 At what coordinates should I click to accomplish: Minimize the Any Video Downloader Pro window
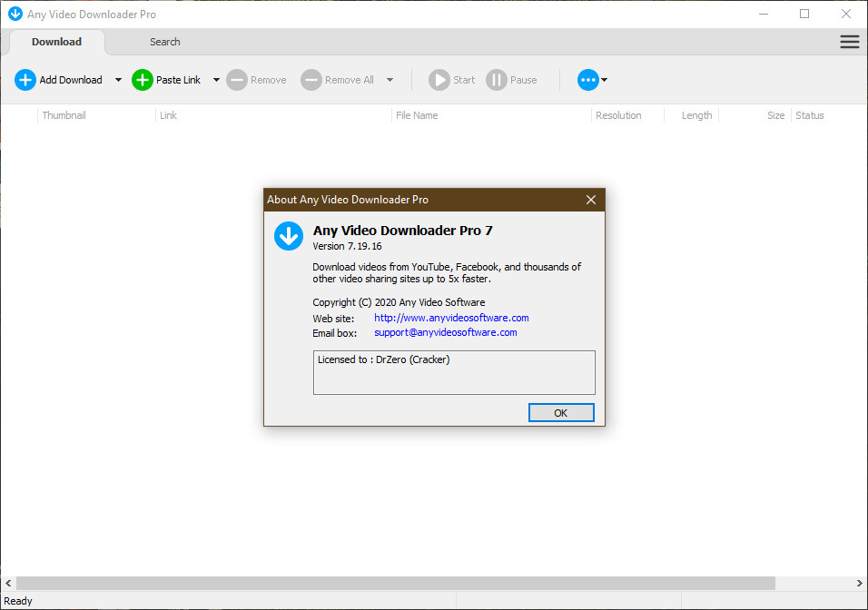pyautogui.click(x=764, y=14)
